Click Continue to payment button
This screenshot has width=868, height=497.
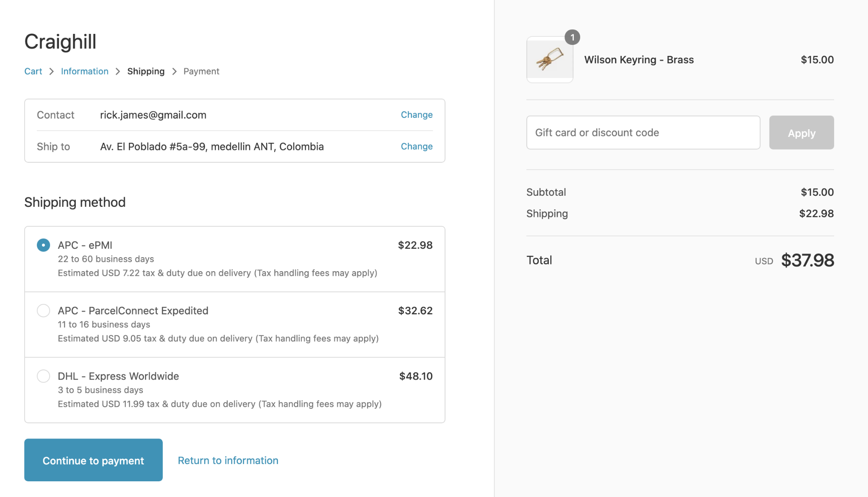click(x=93, y=460)
